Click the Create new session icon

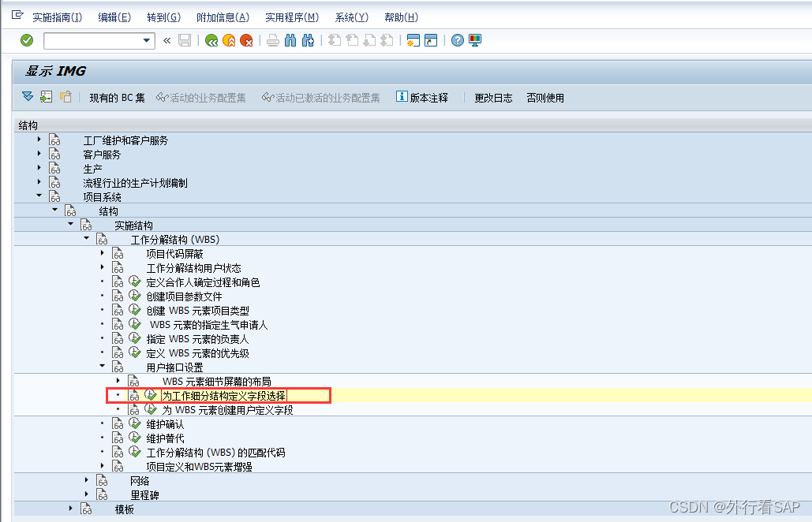pos(413,40)
